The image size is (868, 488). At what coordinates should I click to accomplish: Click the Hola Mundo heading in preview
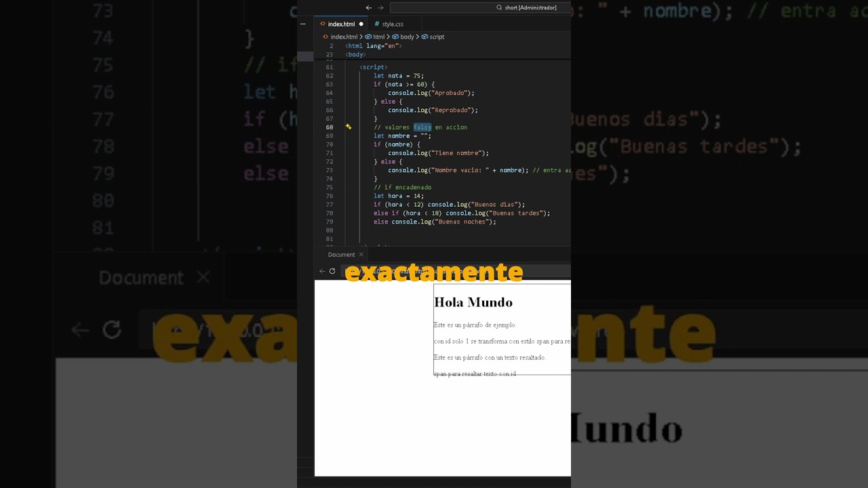coord(473,302)
